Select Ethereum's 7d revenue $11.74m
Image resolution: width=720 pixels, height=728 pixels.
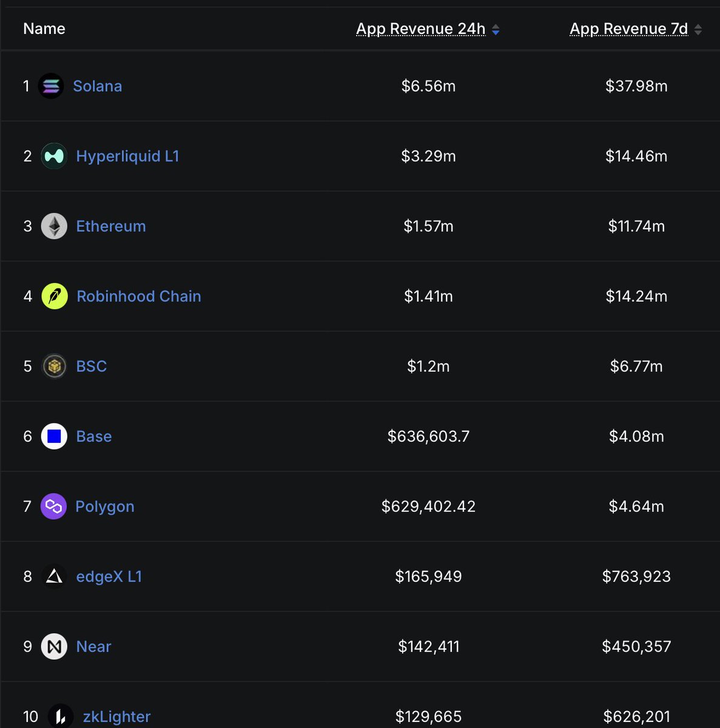pyautogui.click(x=636, y=226)
